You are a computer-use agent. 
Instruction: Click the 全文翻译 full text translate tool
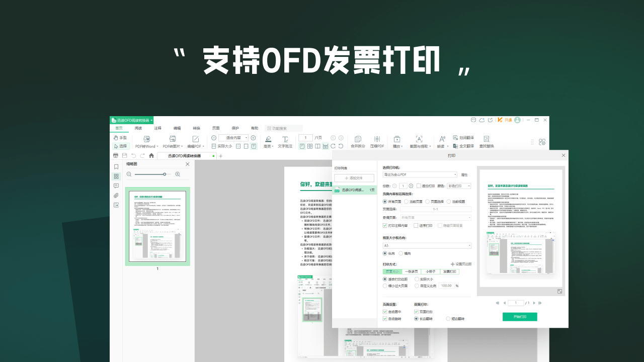click(463, 146)
